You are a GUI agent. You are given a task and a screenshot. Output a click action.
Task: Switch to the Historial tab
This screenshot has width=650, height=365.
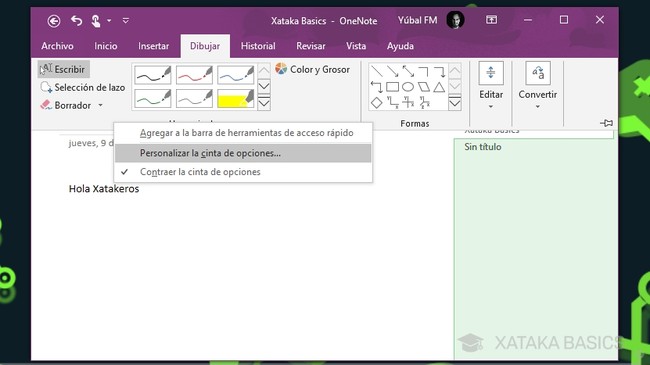click(x=258, y=46)
